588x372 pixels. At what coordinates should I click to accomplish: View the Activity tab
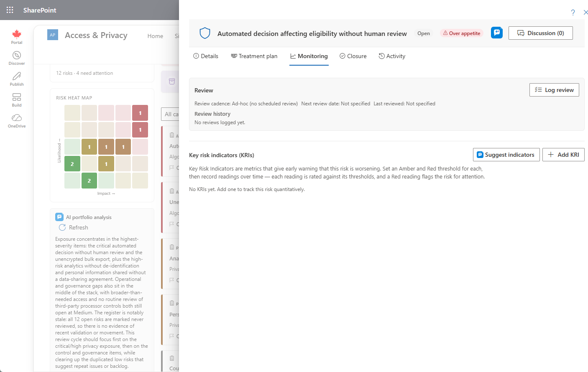[x=392, y=56]
